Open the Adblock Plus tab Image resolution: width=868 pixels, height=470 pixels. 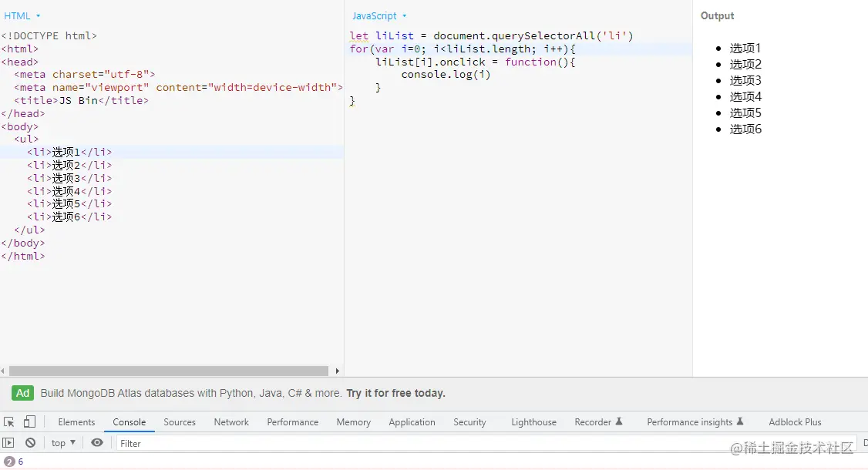pyautogui.click(x=795, y=421)
